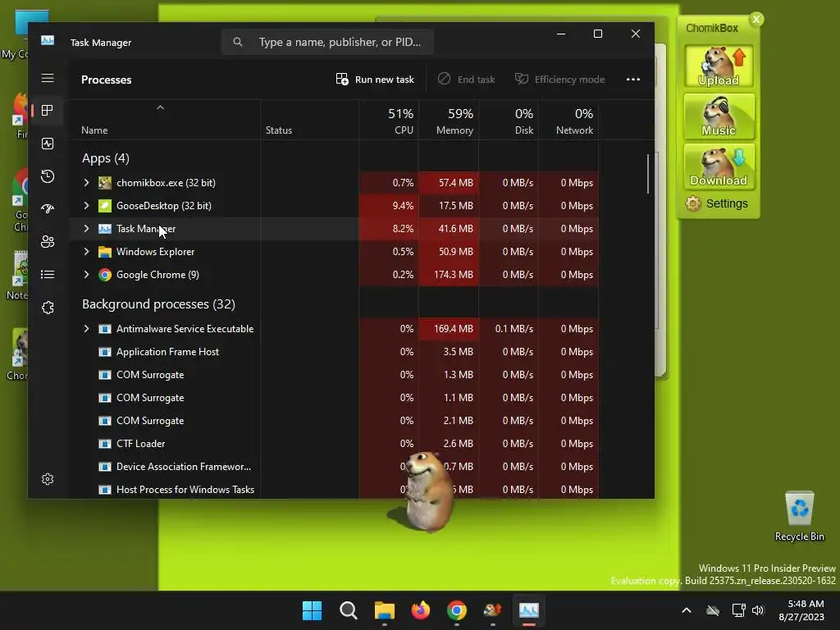Viewport: 840px width, 630px height.
Task: Open the network tray icon
Action: (x=739, y=610)
